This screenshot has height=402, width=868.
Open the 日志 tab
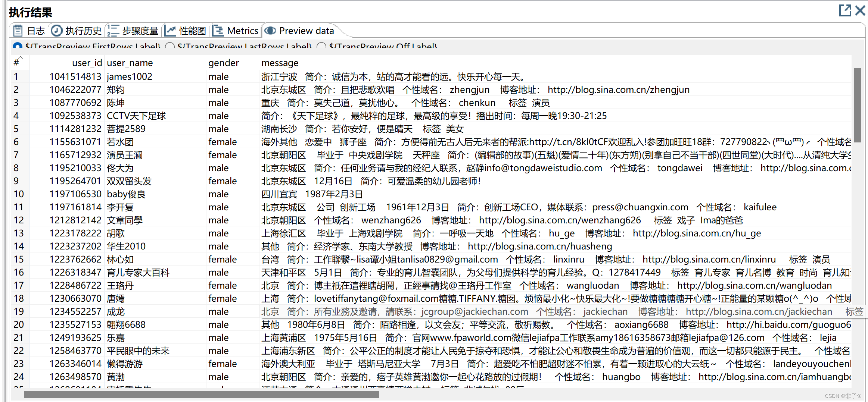(x=35, y=30)
